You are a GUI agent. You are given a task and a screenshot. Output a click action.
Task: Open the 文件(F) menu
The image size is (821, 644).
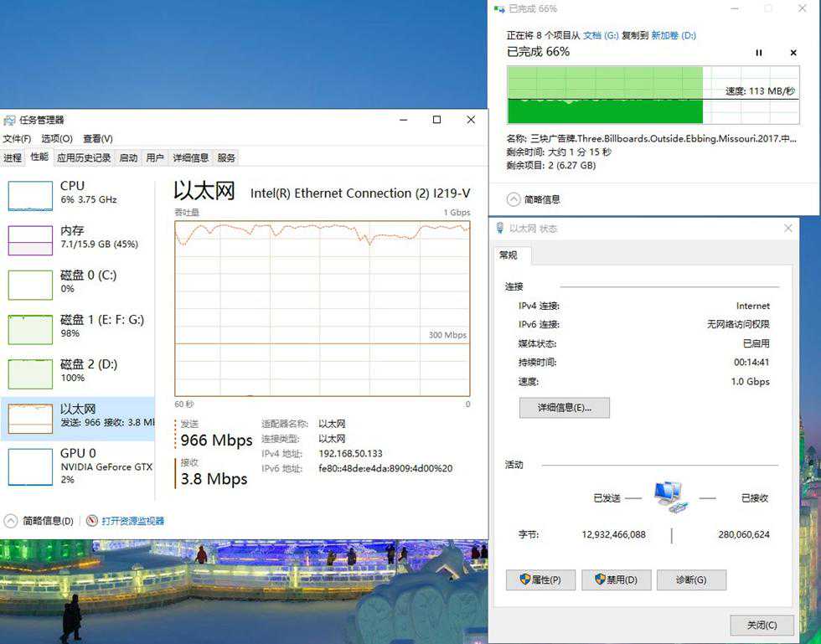click(x=17, y=138)
